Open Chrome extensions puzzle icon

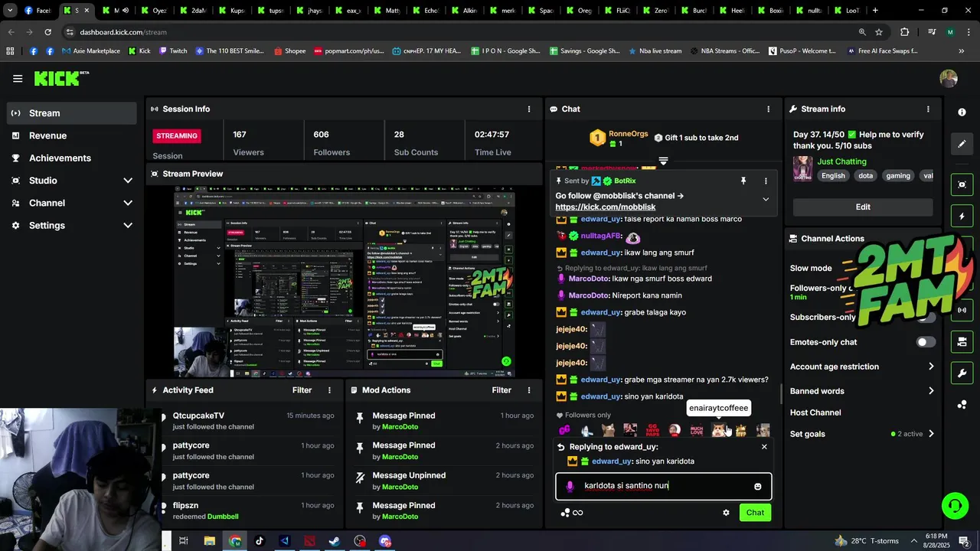tap(905, 32)
